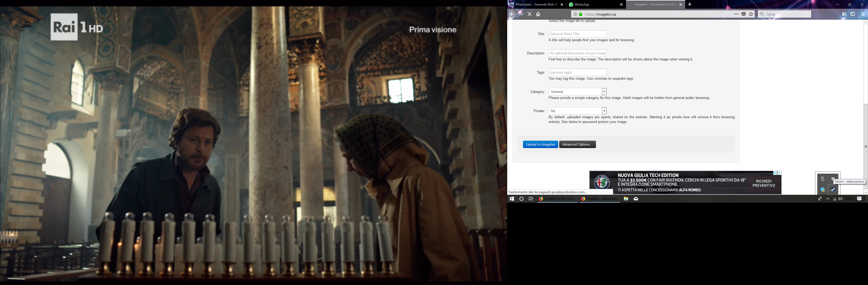Open the People icon in system tray
Image resolution: width=868 pixels, height=285 pixels.
click(x=820, y=199)
